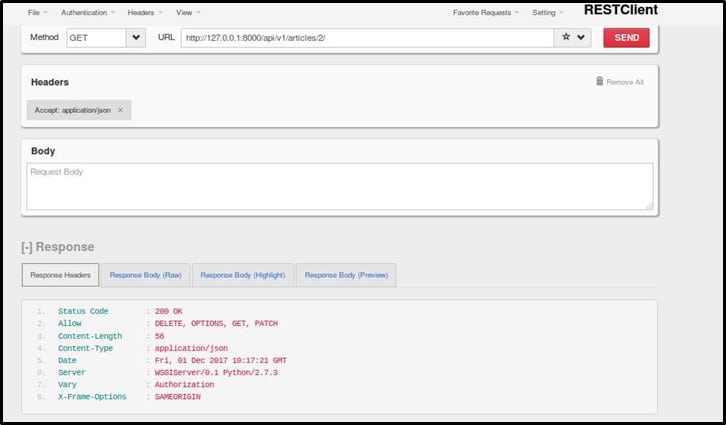Open the View menu

point(187,13)
